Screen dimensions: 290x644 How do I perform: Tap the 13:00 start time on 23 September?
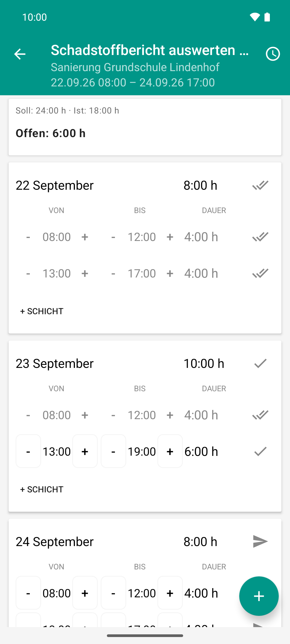click(57, 451)
